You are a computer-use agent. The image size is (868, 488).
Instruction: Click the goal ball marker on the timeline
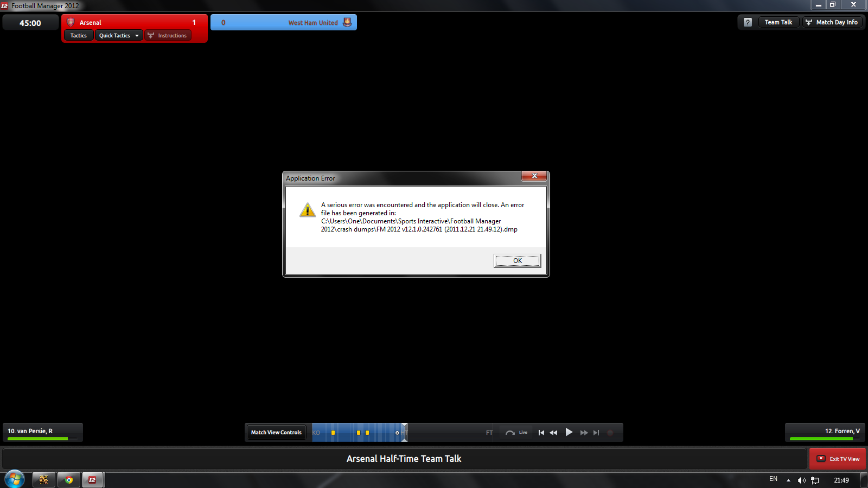[397, 433]
